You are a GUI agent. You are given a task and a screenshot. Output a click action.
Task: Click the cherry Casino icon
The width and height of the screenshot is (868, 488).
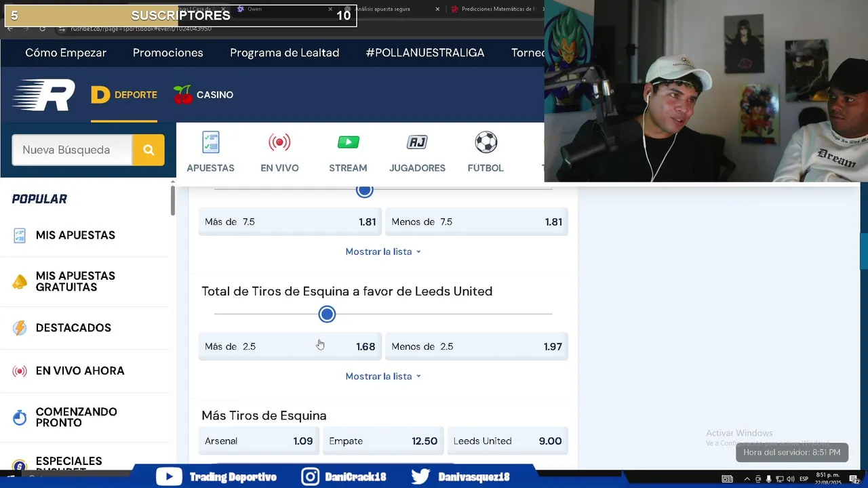pyautogui.click(x=182, y=95)
